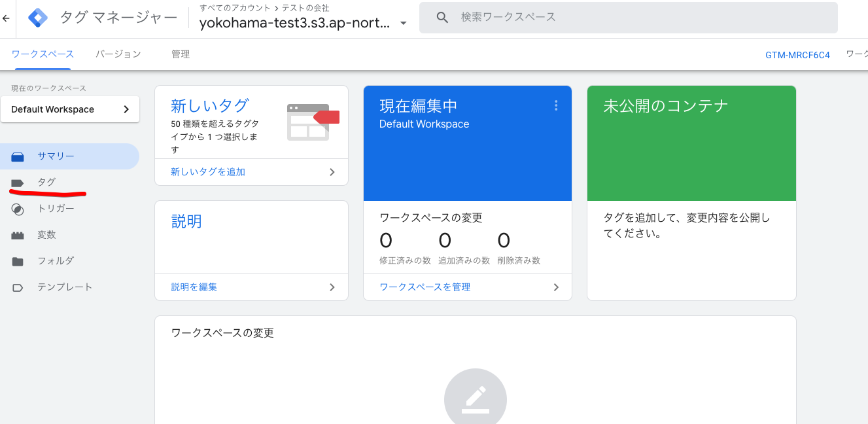Select the Summary icon in the sidebar
Image resolution: width=868 pixels, height=424 pixels.
[18, 156]
